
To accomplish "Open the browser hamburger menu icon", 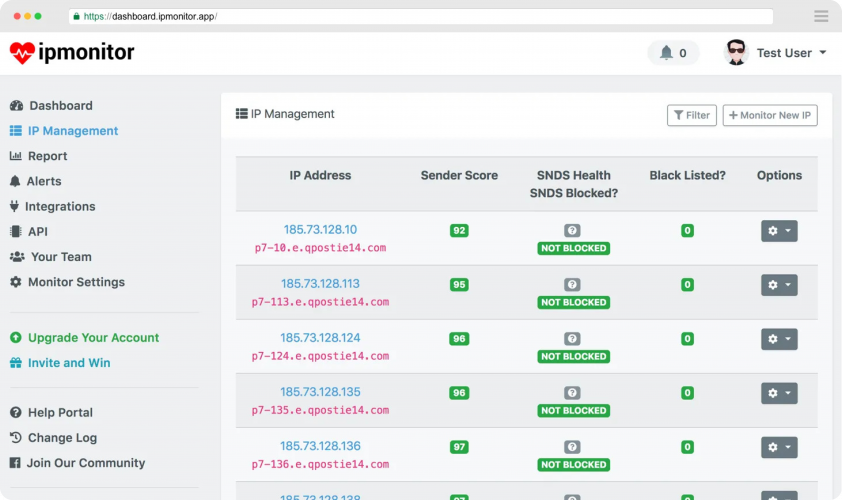I will coord(821,16).
